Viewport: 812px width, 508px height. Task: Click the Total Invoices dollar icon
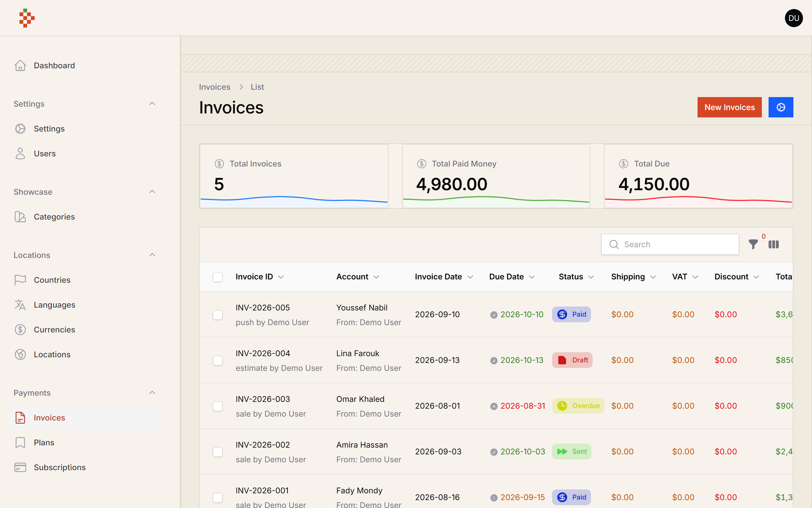[x=219, y=164]
